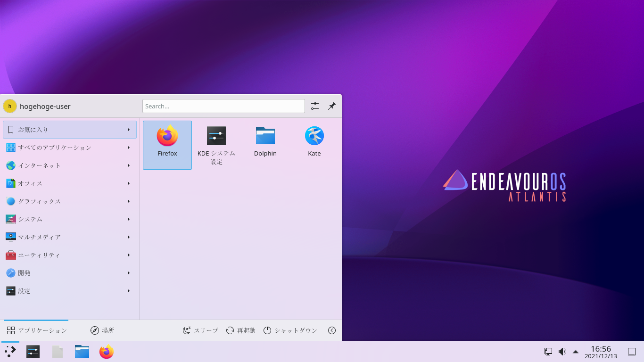Expand arrow beside すべてのアプリケーション

point(129,148)
